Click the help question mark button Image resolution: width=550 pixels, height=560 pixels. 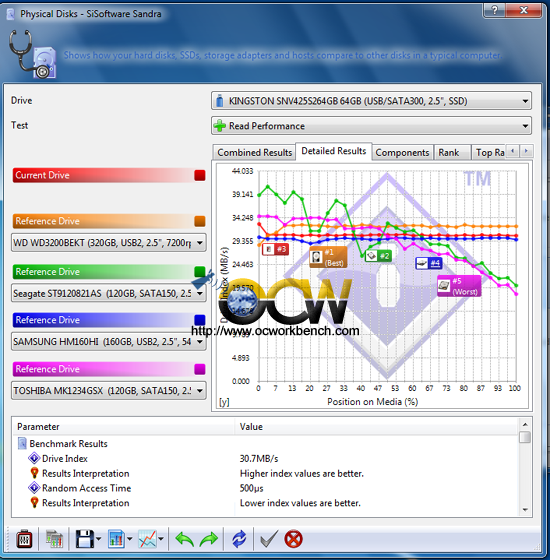coord(495,10)
